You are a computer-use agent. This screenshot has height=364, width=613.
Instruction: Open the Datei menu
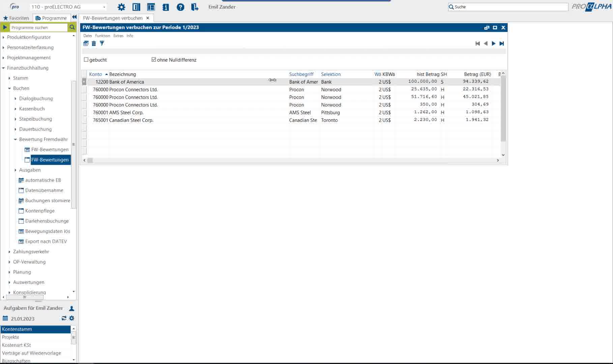tap(88, 36)
